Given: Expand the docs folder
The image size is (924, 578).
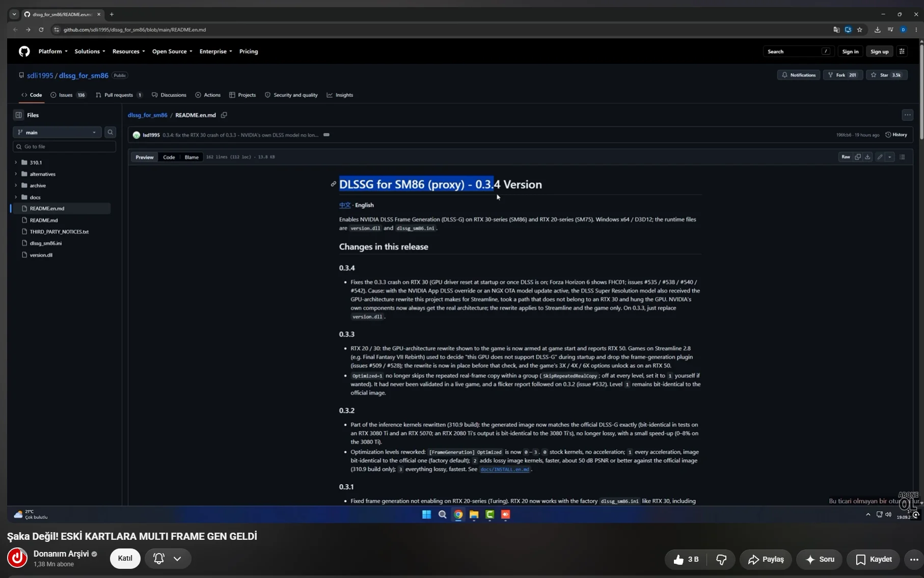Looking at the screenshot, I should [x=16, y=197].
